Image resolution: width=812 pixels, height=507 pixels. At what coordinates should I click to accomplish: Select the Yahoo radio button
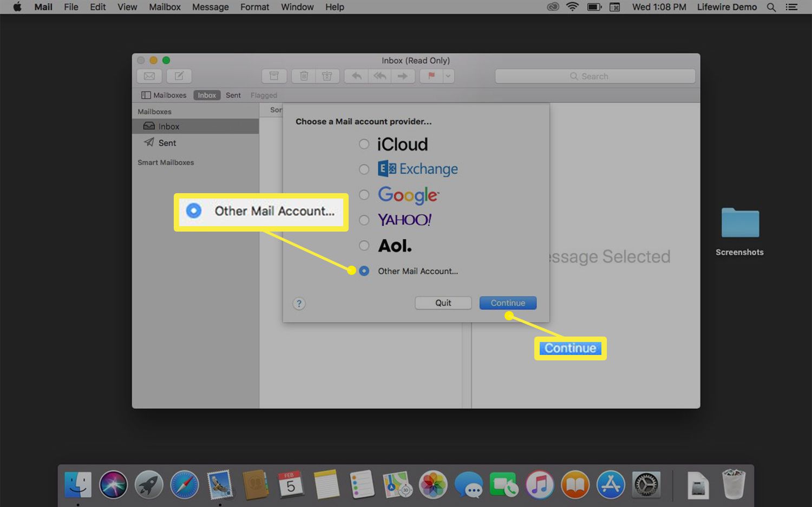364,220
